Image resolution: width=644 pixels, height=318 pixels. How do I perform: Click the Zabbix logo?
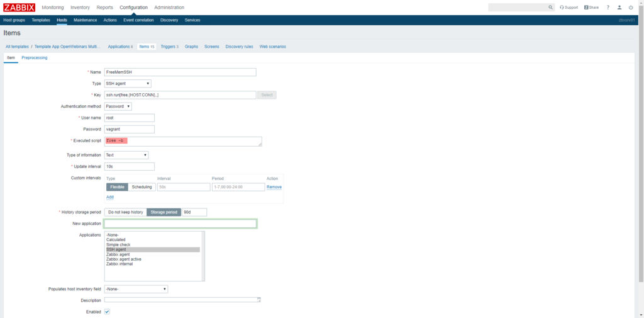[19, 8]
